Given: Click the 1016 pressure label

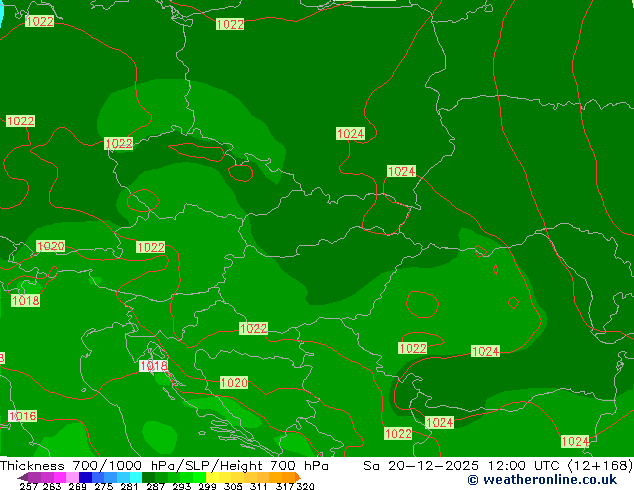Looking at the screenshot, I should 23,416.
